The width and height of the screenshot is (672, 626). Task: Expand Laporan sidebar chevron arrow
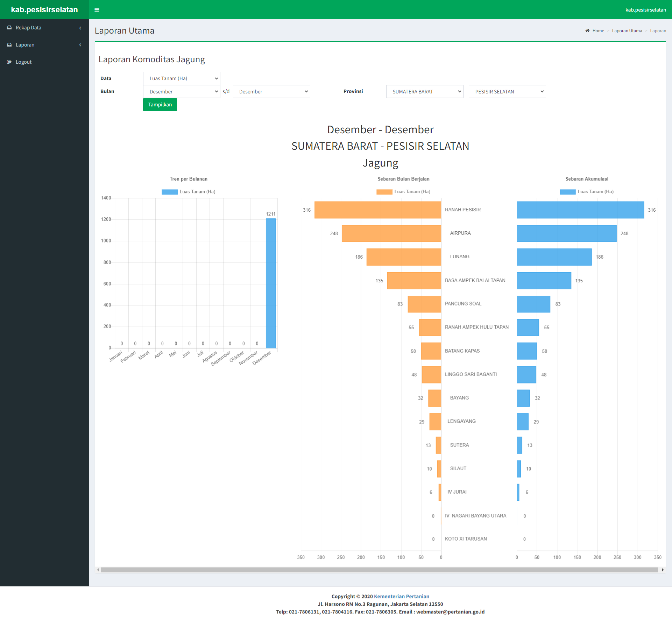click(x=80, y=45)
